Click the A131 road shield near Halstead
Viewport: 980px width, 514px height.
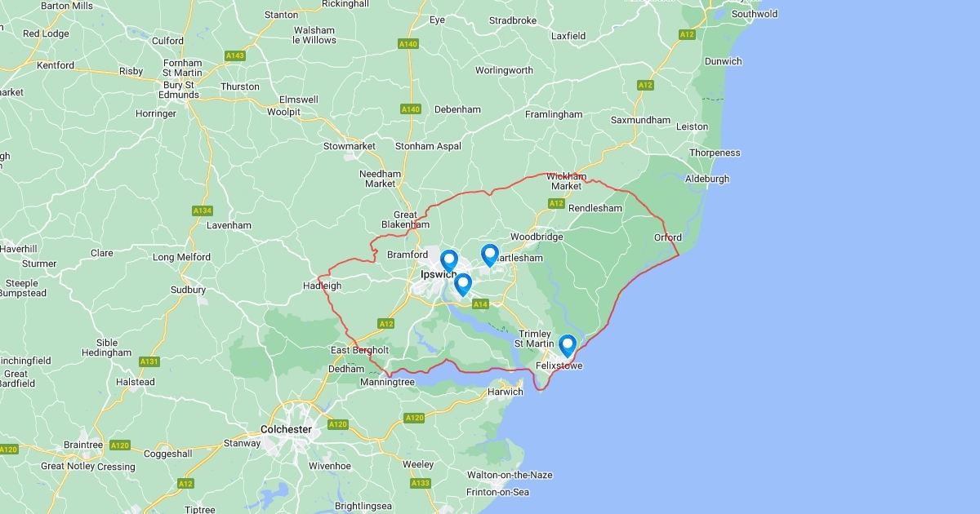[149, 361]
